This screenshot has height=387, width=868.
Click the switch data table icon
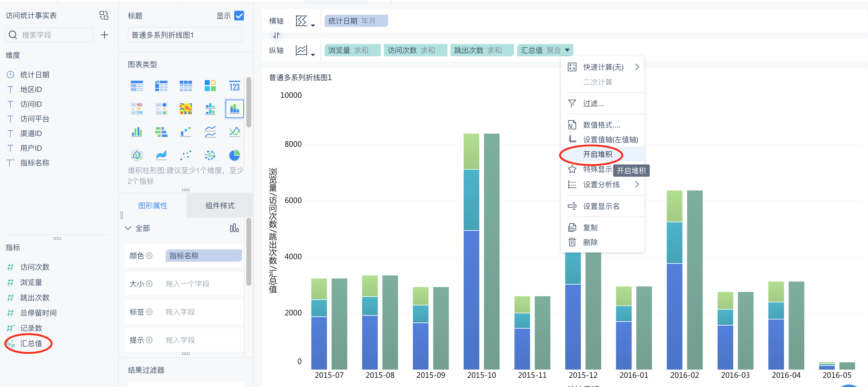pyautogui.click(x=104, y=16)
